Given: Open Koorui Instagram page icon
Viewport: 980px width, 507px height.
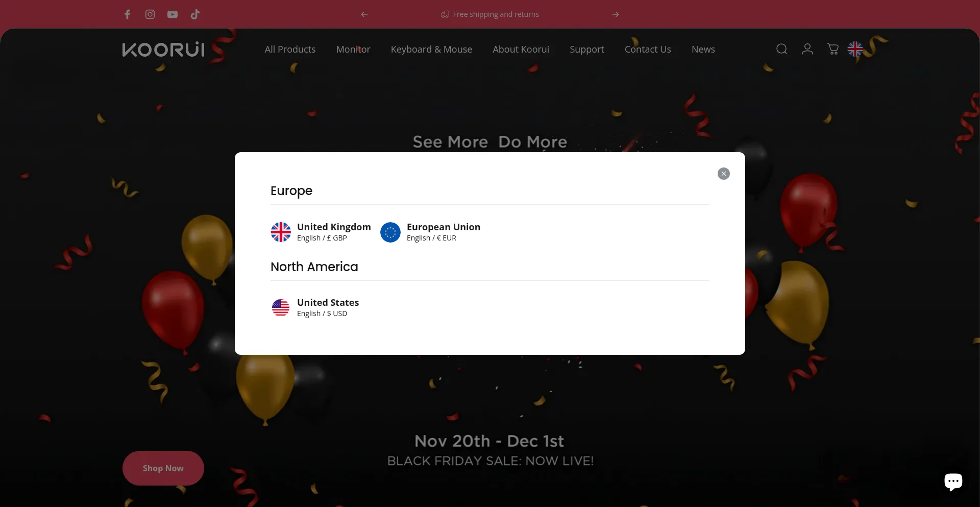Looking at the screenshot, I should 150,14.
